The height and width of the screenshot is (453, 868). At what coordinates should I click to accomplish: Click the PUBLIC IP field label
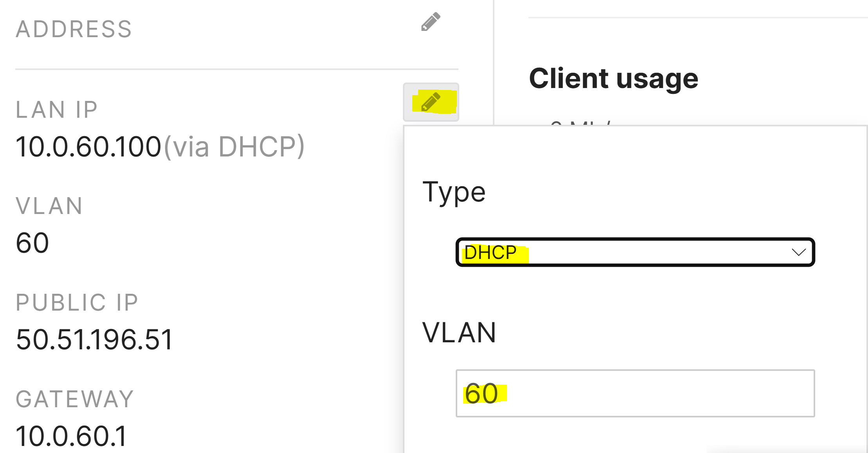tap(77, 302)
